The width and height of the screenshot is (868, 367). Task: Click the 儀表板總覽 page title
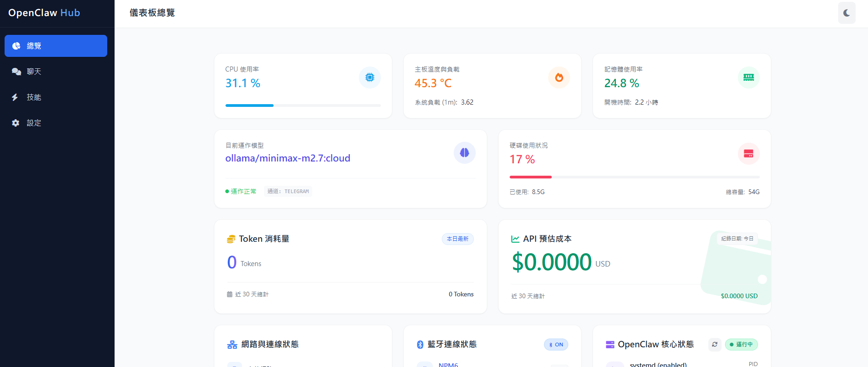pyautogui.click(x=152, y=13)
